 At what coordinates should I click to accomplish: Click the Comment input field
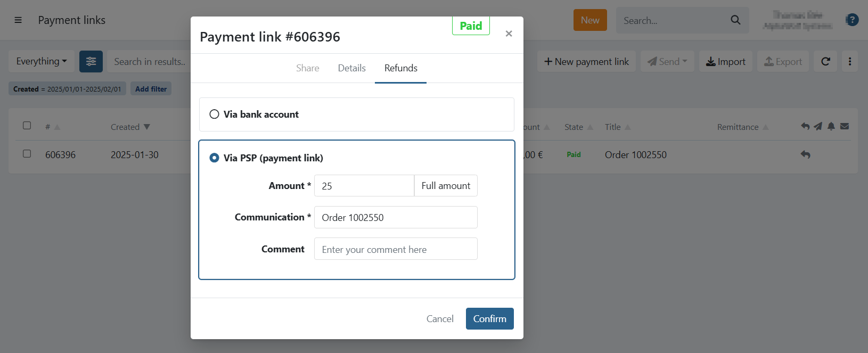(x=396, y=249)
